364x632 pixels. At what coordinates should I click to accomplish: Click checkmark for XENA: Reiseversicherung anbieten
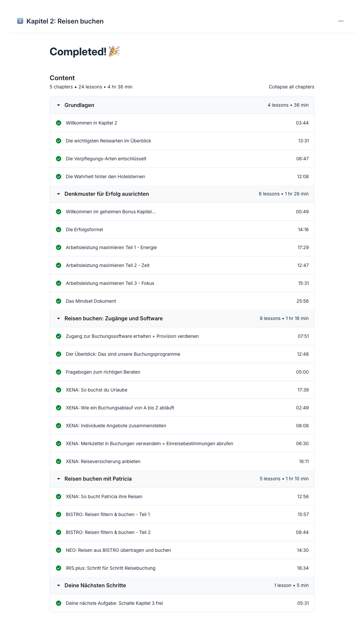tap(59, 461)
